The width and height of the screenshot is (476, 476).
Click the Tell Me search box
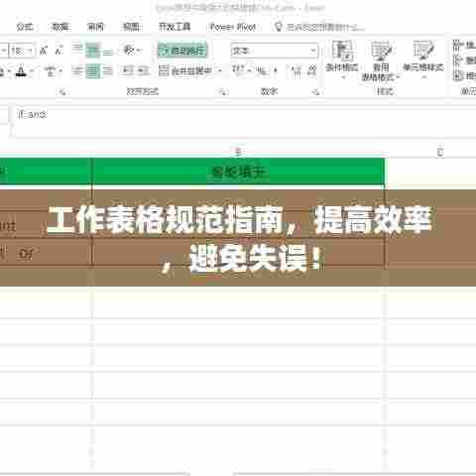(x=325, y=27)
